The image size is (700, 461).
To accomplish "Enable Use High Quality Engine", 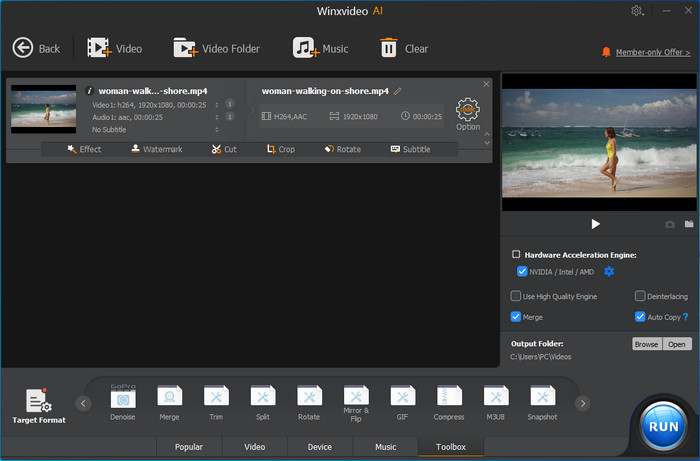I will point(516,296).
